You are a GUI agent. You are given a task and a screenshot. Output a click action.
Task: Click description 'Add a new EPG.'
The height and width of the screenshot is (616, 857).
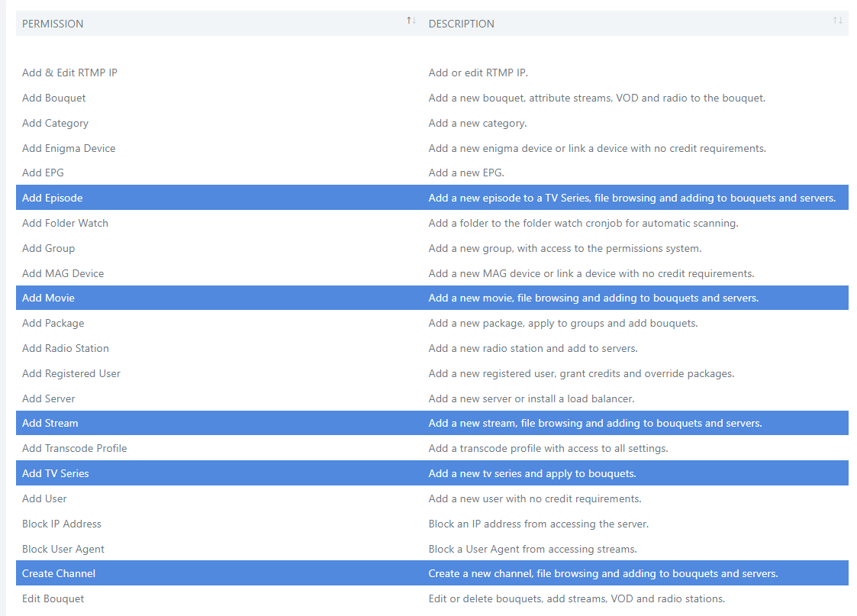(x=466, y=173)
